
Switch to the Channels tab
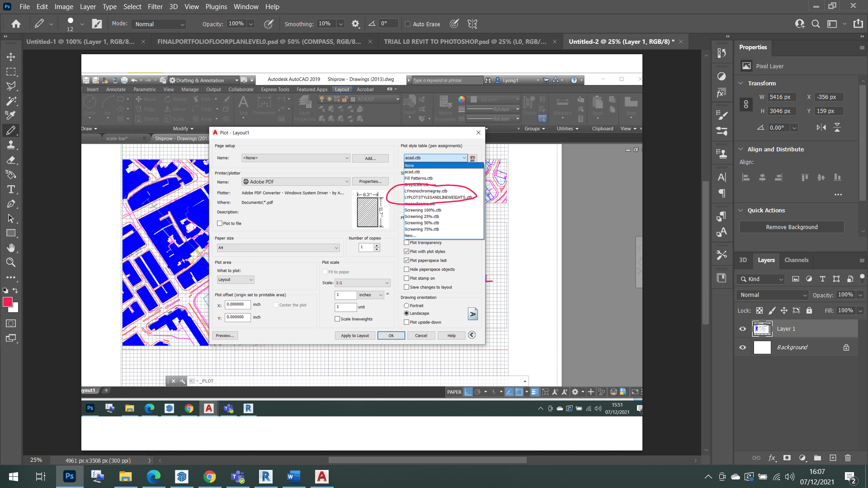pyautogui.click(x=796, y=260)
